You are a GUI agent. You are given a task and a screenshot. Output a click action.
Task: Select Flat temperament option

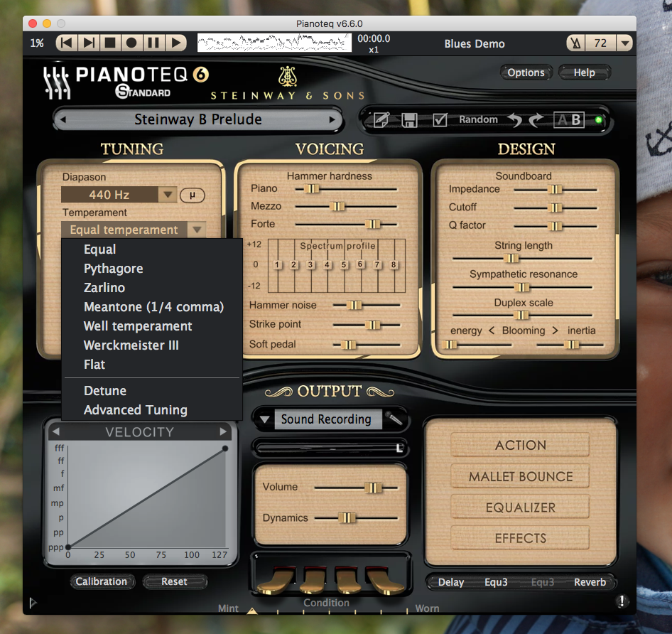click(152, 365)
